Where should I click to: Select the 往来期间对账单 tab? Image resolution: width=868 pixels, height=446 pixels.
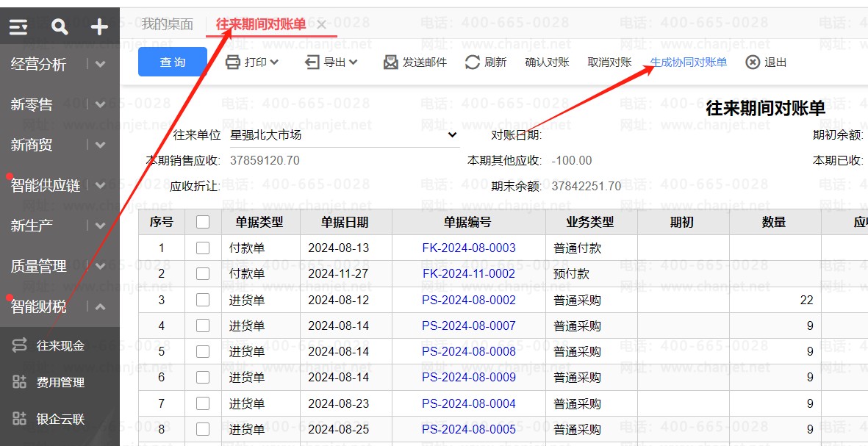(261, 24)
